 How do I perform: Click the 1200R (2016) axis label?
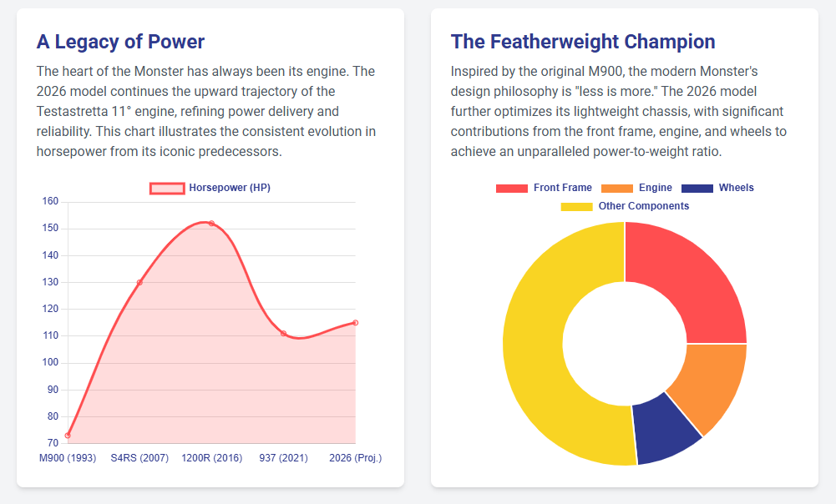(x=211, y=458)
